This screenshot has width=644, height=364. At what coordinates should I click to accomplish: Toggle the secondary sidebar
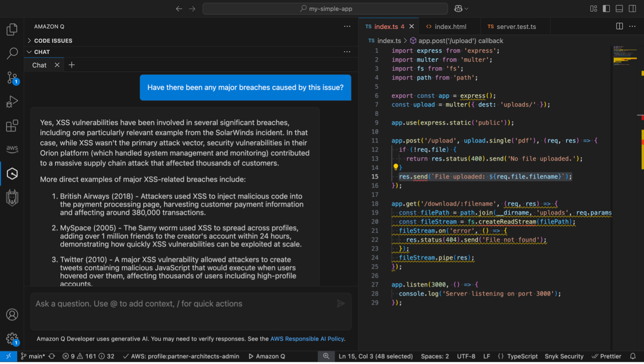[x=632, y=8]
